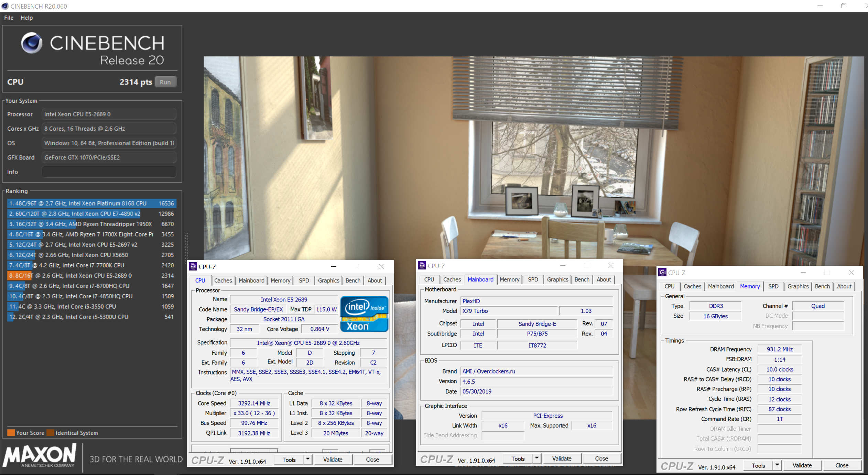Open About tab in first CPU-Z window
The height and width of the screenshot is (475, 868).
point(375,280)
